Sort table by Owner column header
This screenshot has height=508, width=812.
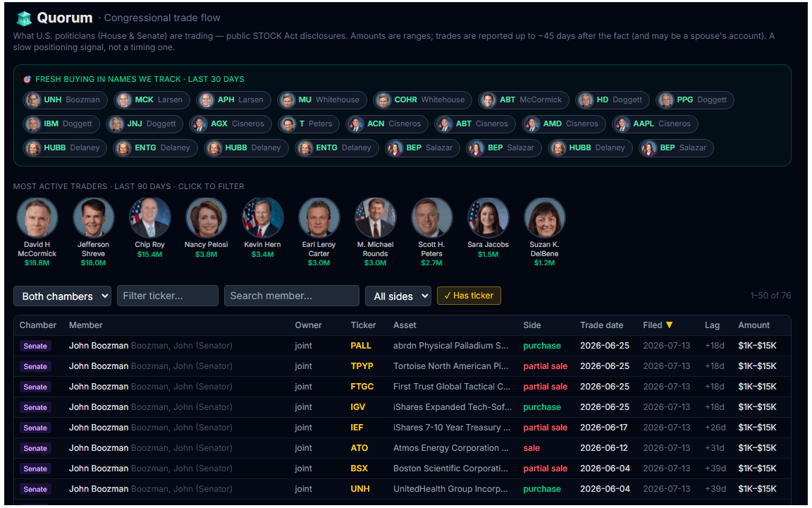click(x=308, y=325)
